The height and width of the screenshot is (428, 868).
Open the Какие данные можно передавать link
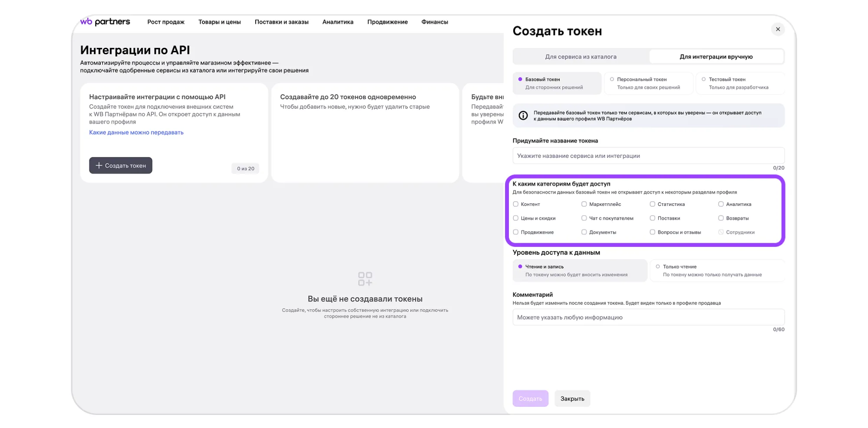(136, 133)
